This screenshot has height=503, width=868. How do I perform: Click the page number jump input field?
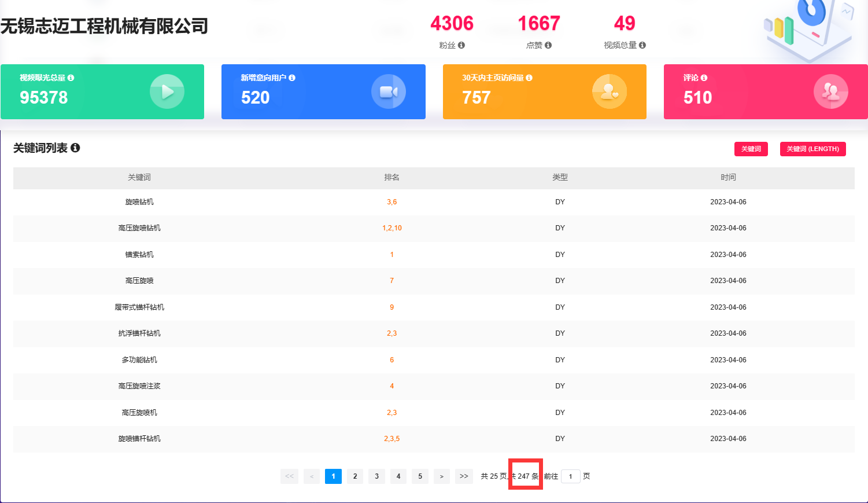570,476
